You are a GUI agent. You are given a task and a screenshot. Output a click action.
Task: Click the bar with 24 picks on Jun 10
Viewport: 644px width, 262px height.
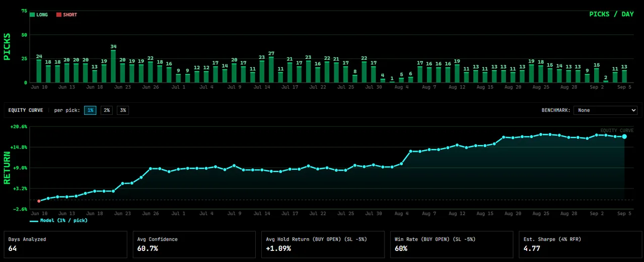(x=39, y=71)
